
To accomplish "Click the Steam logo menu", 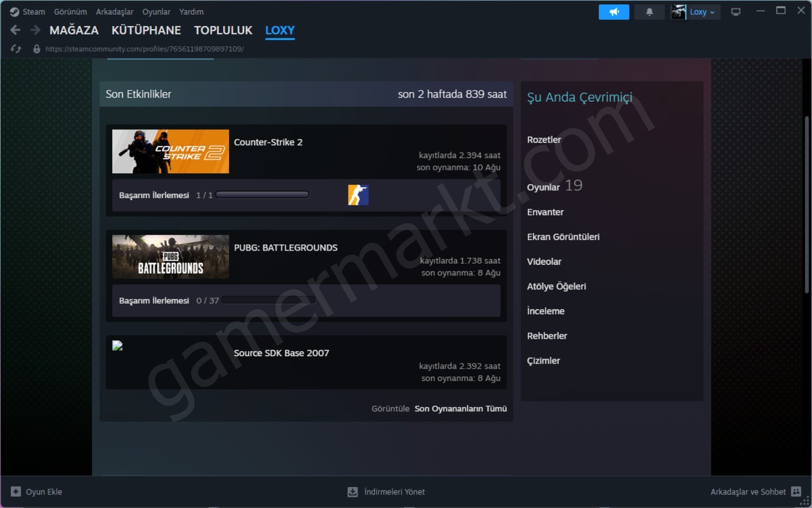I will tap(15, 12).
